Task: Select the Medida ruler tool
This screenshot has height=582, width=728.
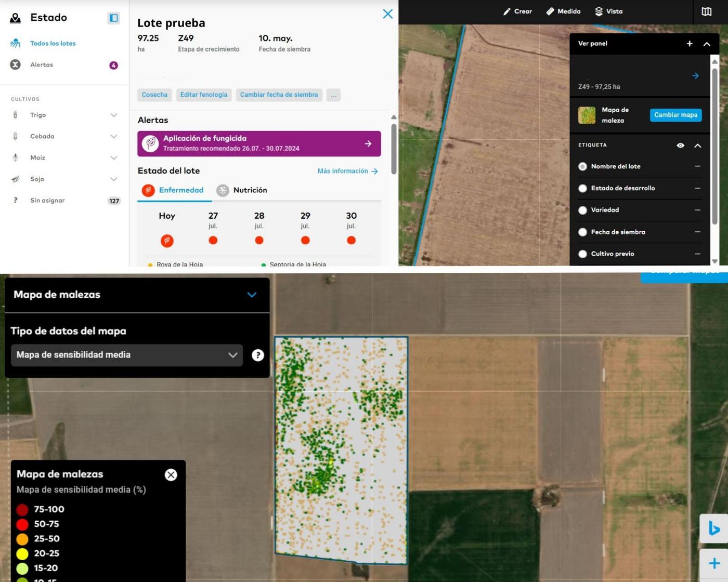Action: click(x=563, y=11)
